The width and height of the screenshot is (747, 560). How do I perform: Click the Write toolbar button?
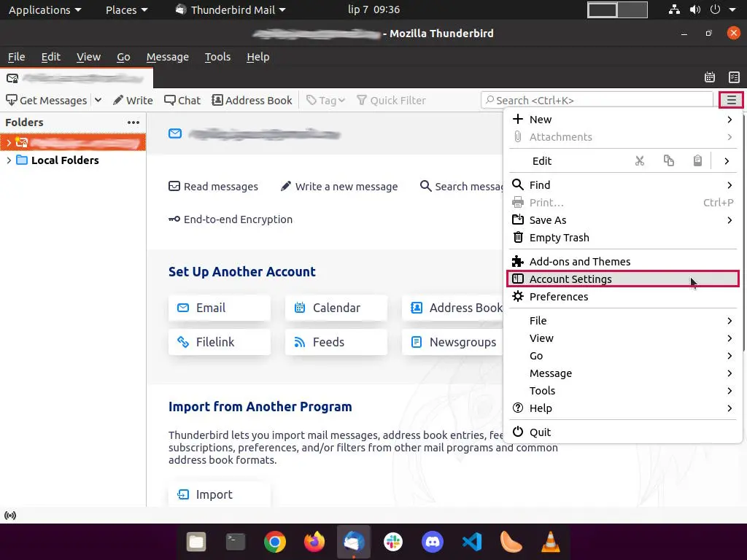133,101
